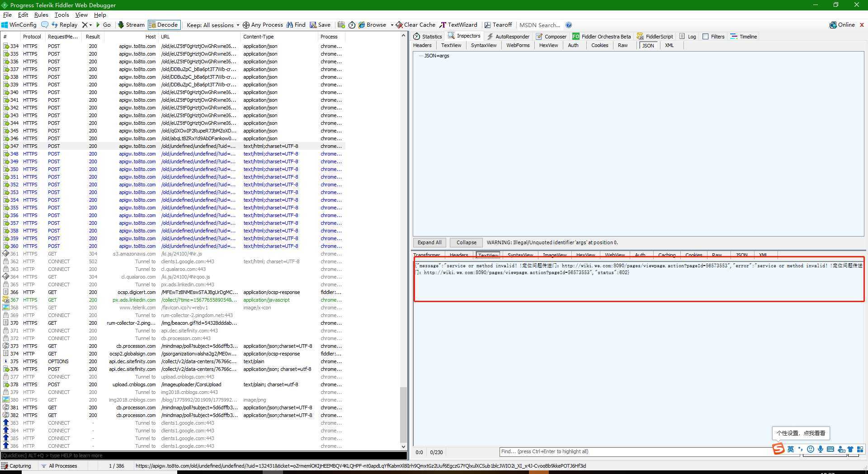Enable the Filters checkbox tab
The height and width of the screenshot is (474, 868).
tap(713, 37)
